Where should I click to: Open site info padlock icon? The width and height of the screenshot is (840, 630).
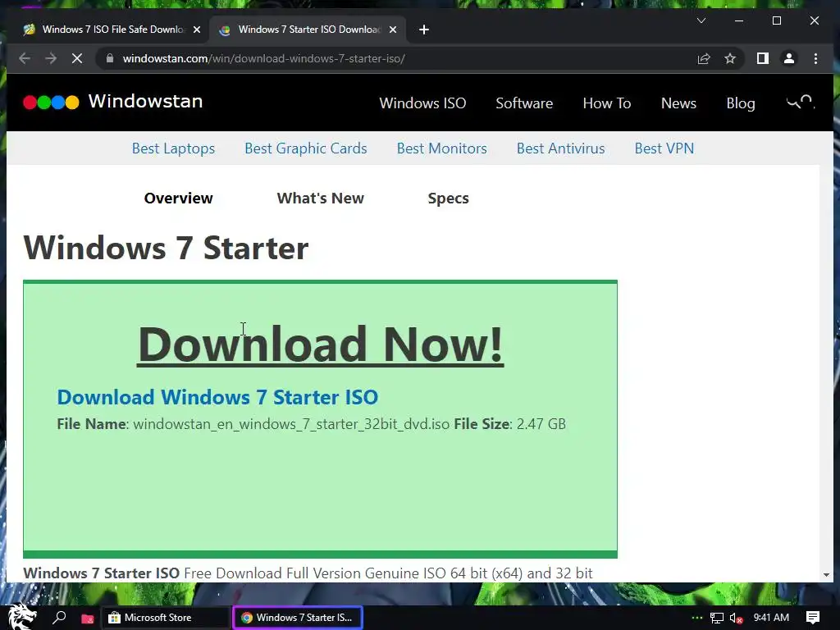pyautogui.click(x=109, y=58)
